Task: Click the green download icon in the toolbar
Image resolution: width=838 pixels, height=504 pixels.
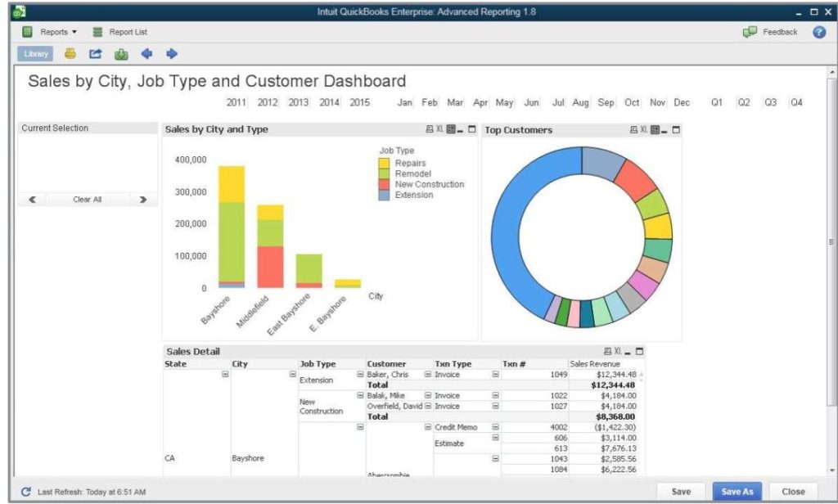Action: 121,55
